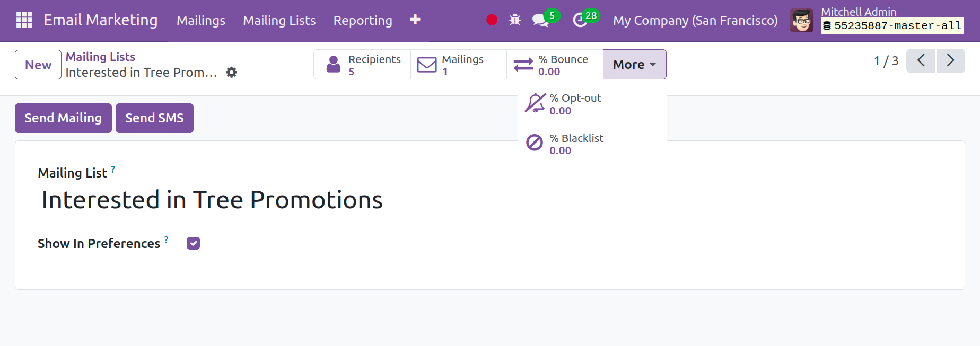Open activities clock showing 28
The height and width of the screenshot is (346, 980).
point(580,20)
